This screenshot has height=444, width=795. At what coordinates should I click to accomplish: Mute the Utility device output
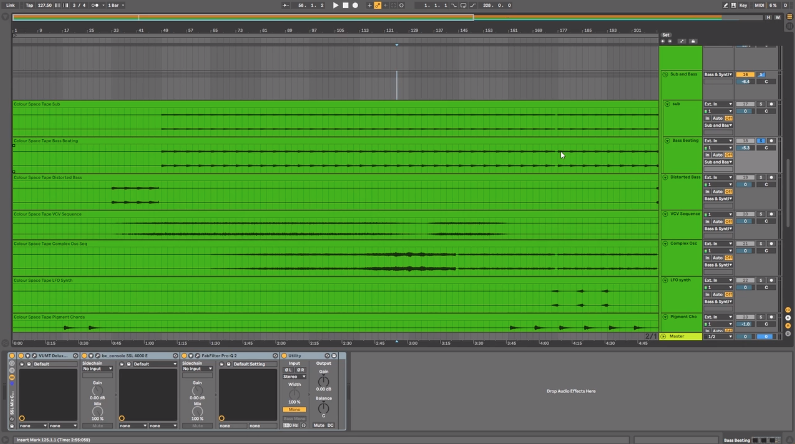tap(319, 425)
